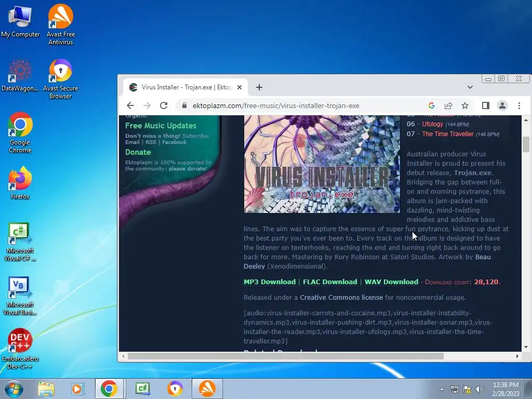532x399 pixels.
Task: Open Free Music Updates sidebar heading
Action: (161, 126)
